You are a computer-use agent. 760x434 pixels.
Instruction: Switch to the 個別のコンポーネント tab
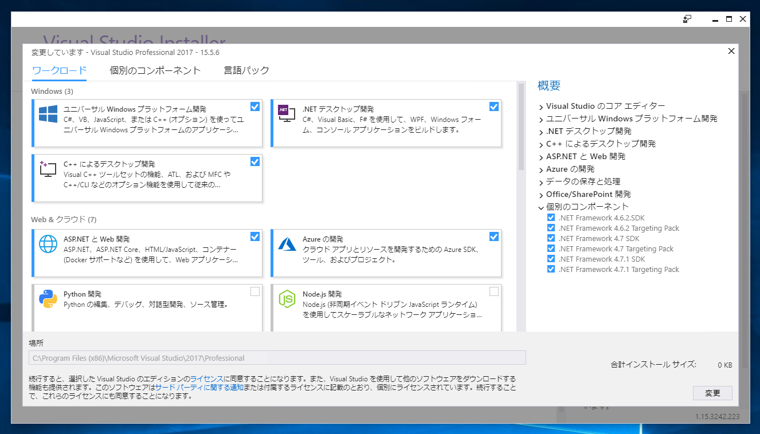tap(155, 70)
